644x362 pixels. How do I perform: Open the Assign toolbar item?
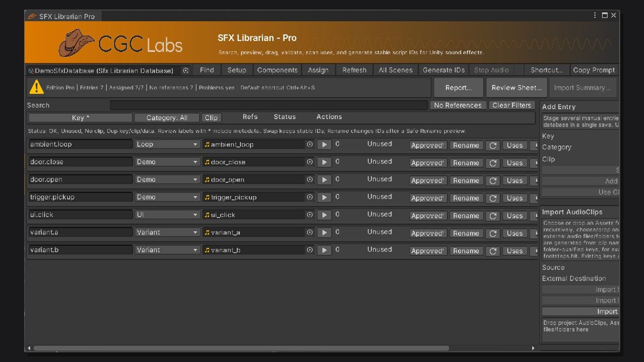coord(318,70)
